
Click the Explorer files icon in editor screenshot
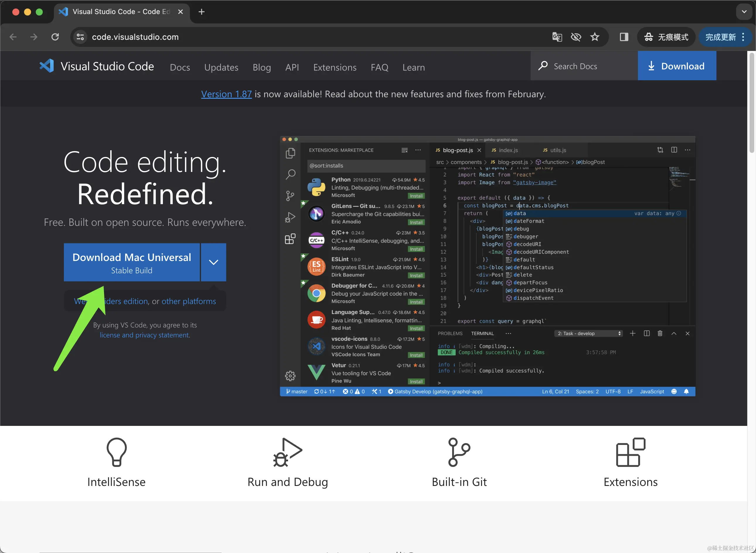pos(290,153)
